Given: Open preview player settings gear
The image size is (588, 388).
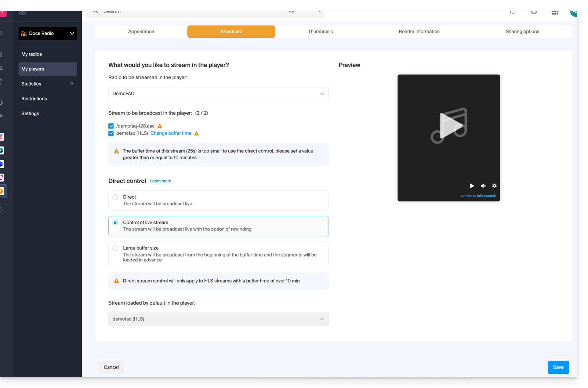Looking at the screenshot, I should (x=494, y=186).
